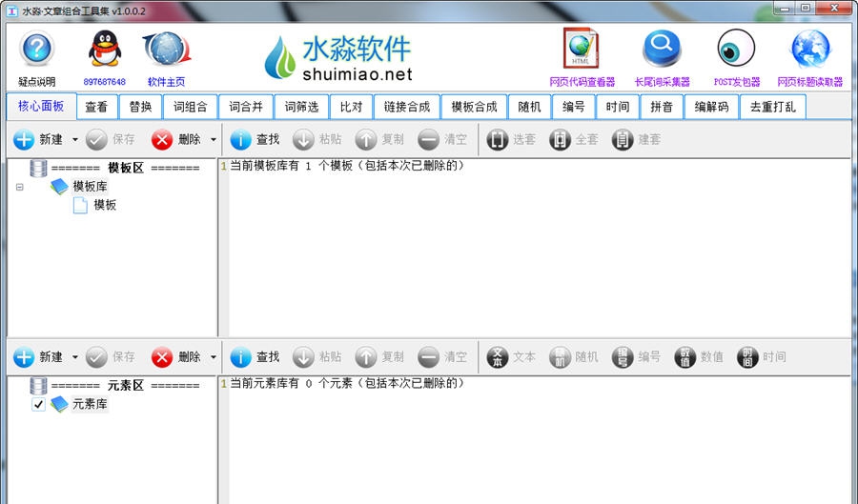The width and height of the screenshot is (858, 504).
Task: Switch to the 替换 tab
Action: coord(141,107)
